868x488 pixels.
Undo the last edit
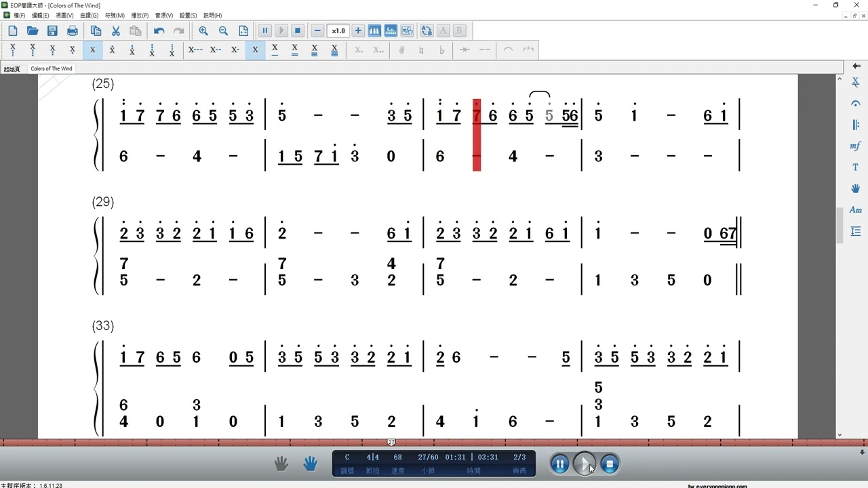point(159,30)
